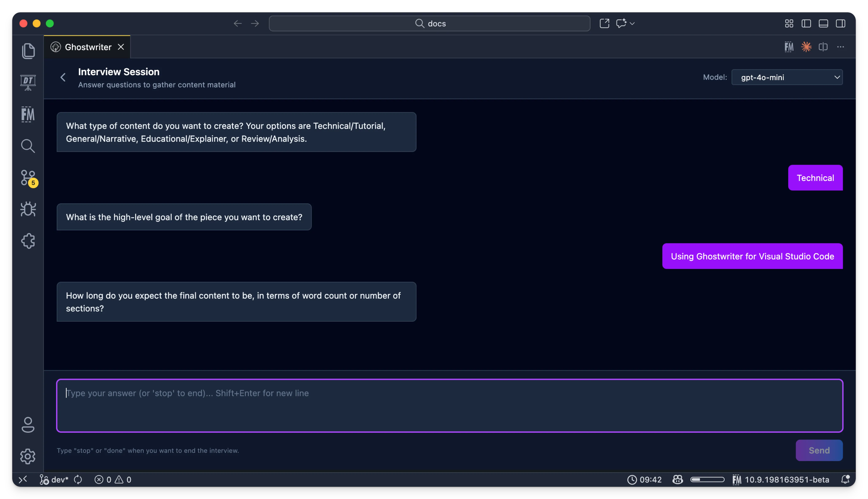The image size is (868, 499).
Task: Open the Source Control view
Action: tap(28, 178)
